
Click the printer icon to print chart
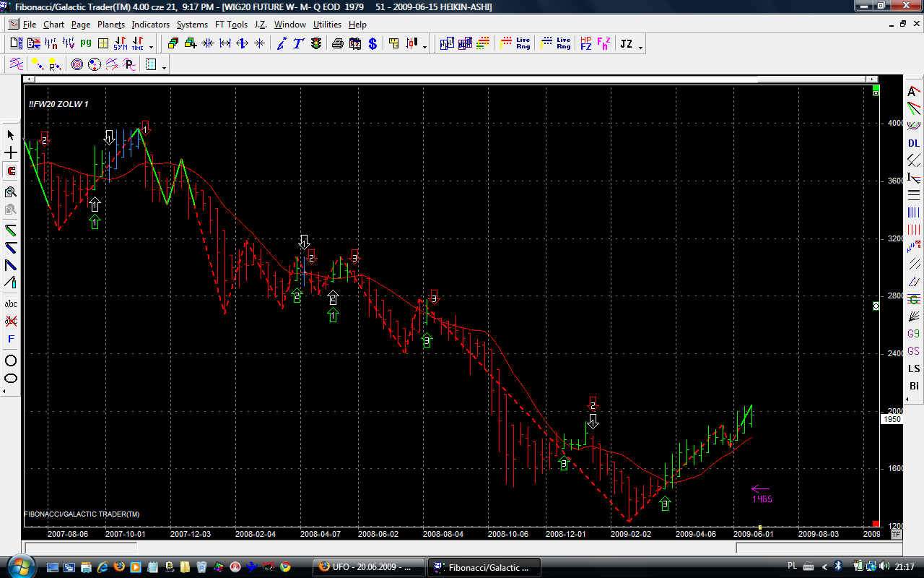[x=337, y=44]
